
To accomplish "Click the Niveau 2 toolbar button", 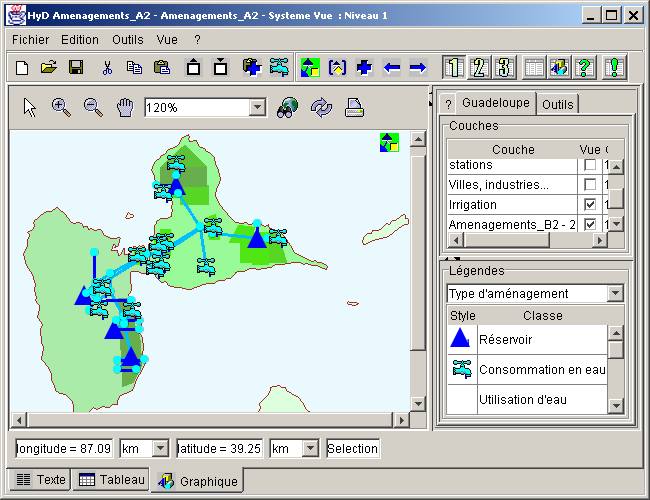I will pyautogui.click(x=478, y=67).
